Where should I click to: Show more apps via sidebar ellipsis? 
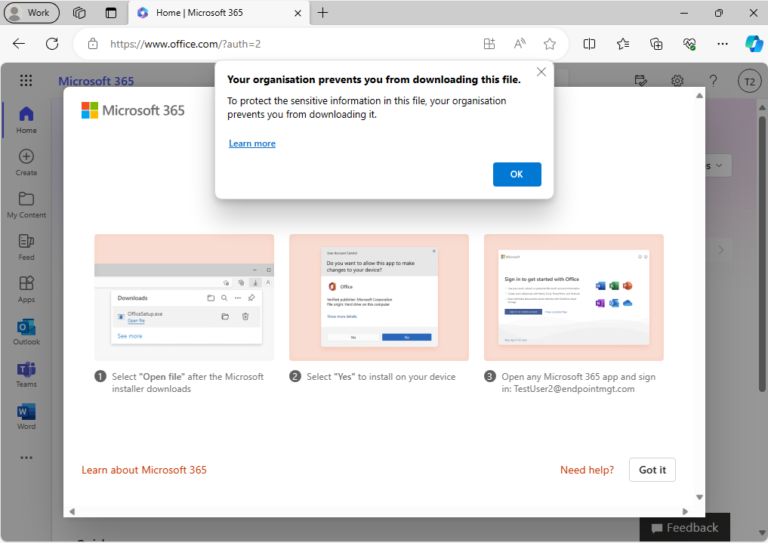click(x=26, y=458)
